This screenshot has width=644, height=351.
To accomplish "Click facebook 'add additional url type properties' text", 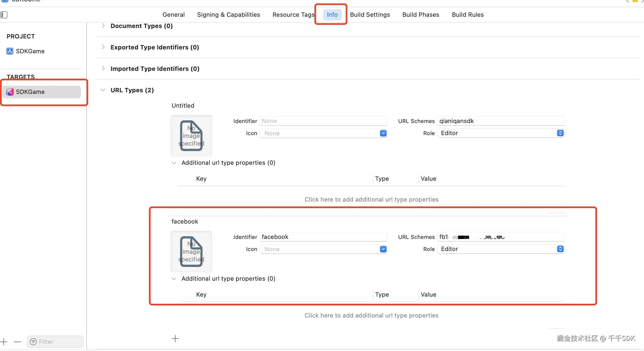I will tap(371, 315).
